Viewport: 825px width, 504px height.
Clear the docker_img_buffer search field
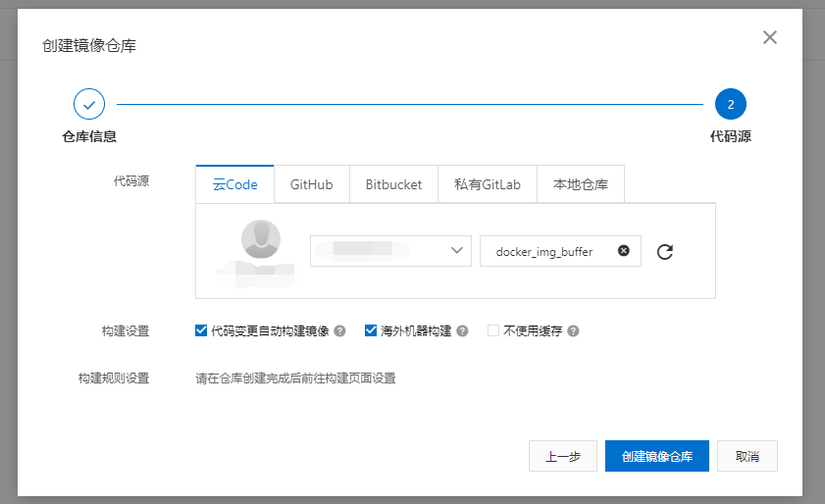click(x=623, y=251)
